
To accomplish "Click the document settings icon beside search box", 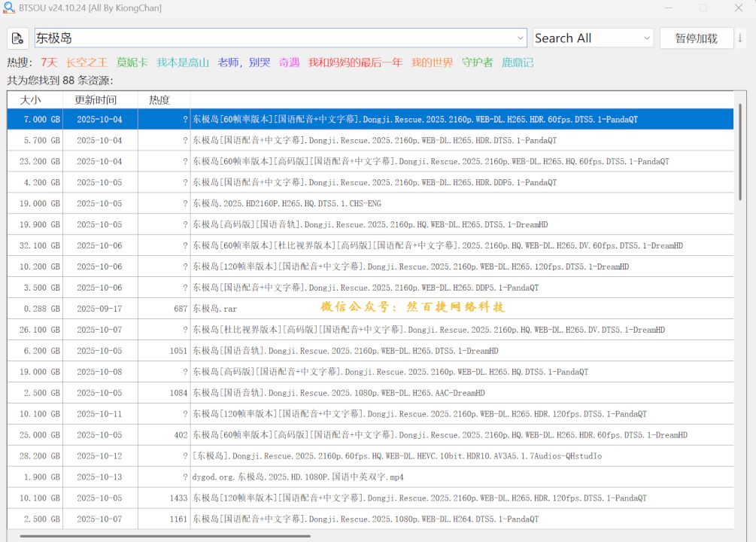I will pos(18,38).
